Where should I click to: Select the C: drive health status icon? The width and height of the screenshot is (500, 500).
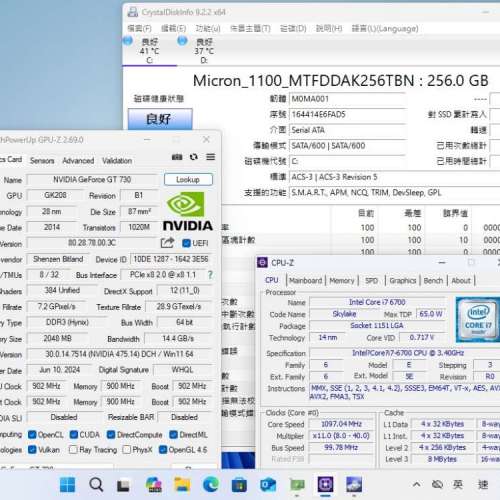pyautogui.click(x=128, y=41)
